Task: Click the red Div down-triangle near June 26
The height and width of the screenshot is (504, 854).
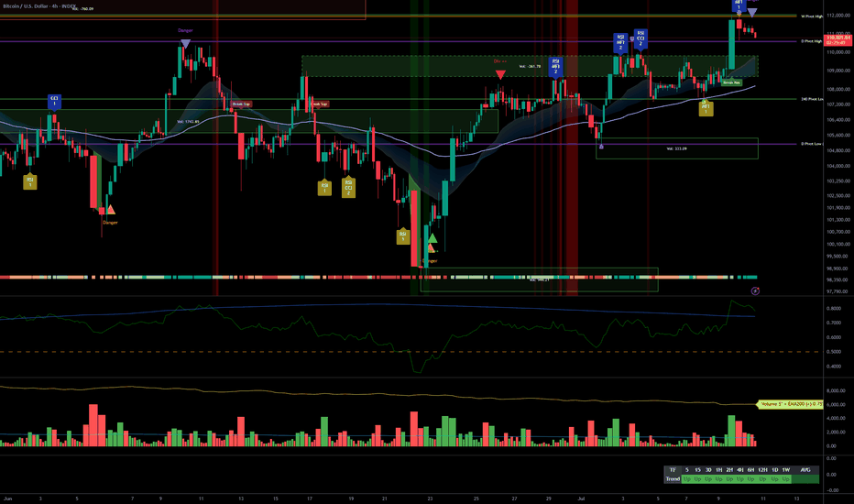Action: [500, 74]
